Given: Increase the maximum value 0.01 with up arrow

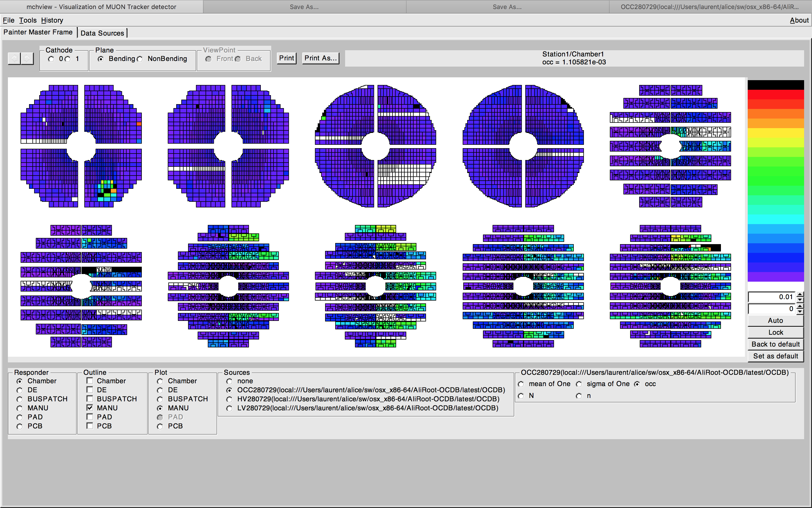Looking at the screenshot, I should pos(800,295).
